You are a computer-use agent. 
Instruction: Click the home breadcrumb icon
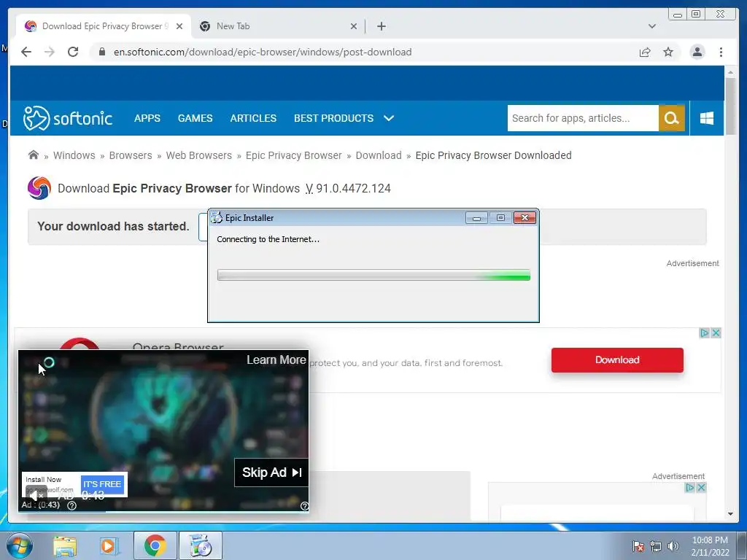(34, 155)
